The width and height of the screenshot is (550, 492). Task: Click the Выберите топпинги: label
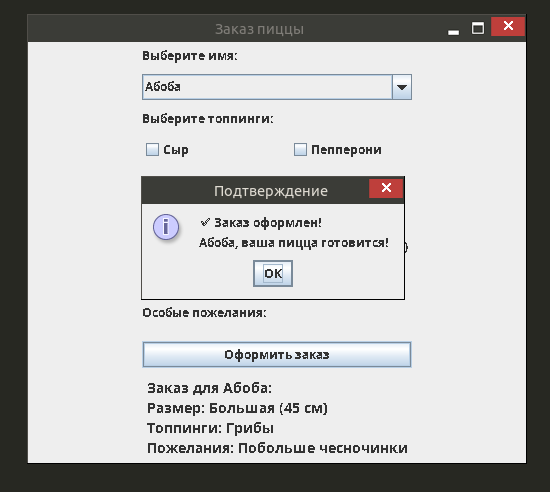pos(208,119)
